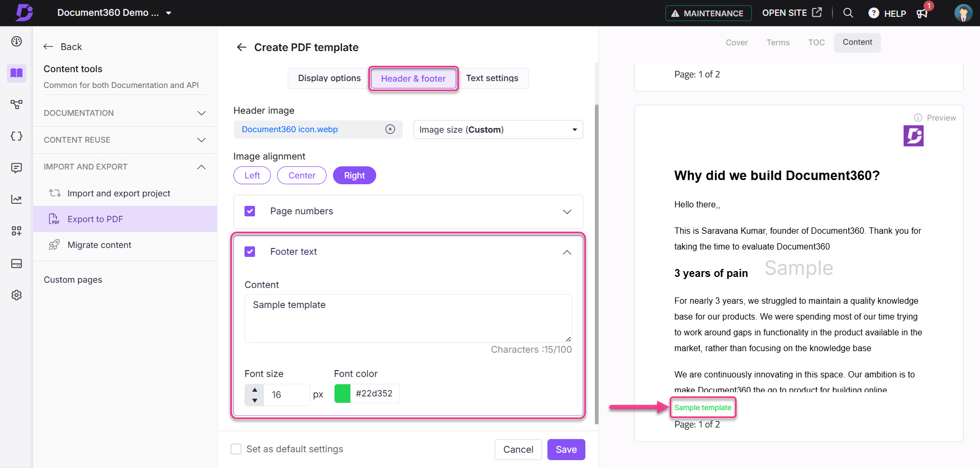Decrease font size with down arrow
The image size is (980, 468).
[254, 401]
